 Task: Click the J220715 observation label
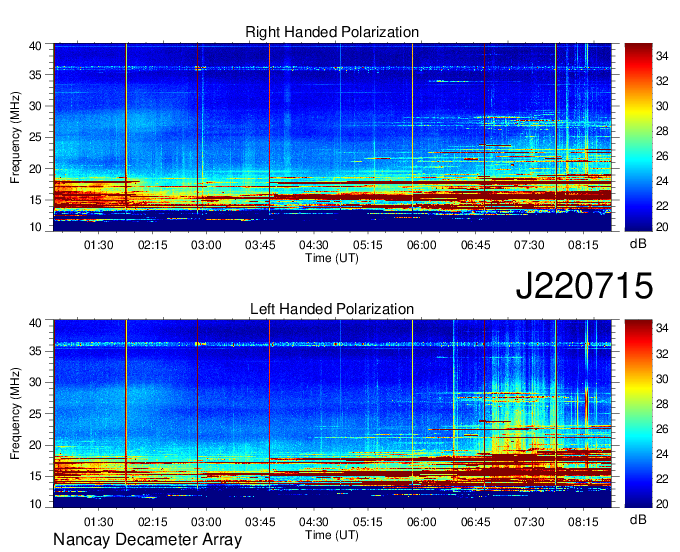click(584, 286)
